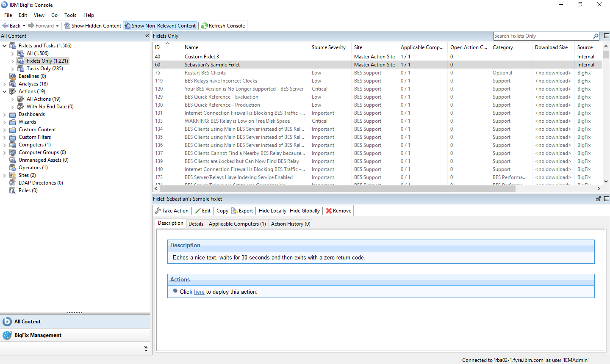Open the File menu
The height and width of the screenshot is (364, 610).
[x=8, y=15]
